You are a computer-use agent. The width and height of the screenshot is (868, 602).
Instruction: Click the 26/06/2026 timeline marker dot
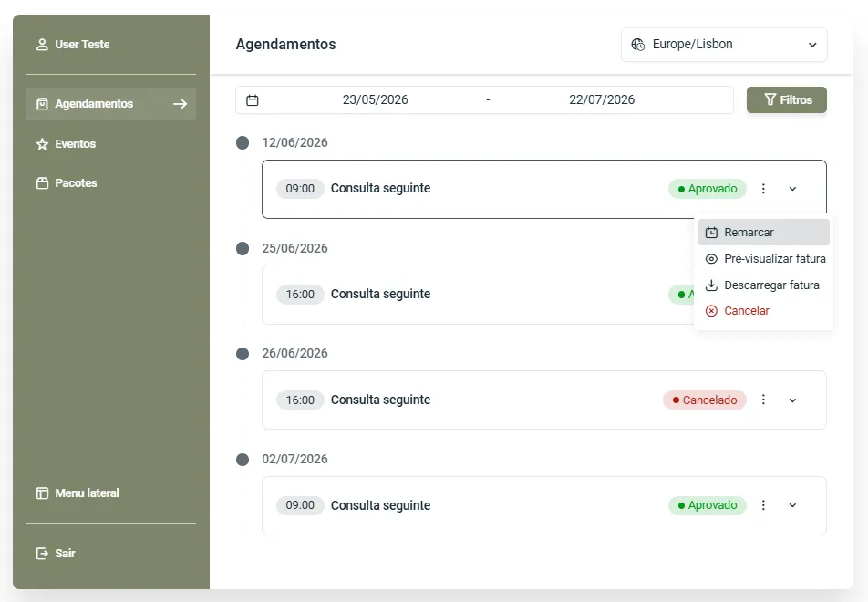pos(243,354)
